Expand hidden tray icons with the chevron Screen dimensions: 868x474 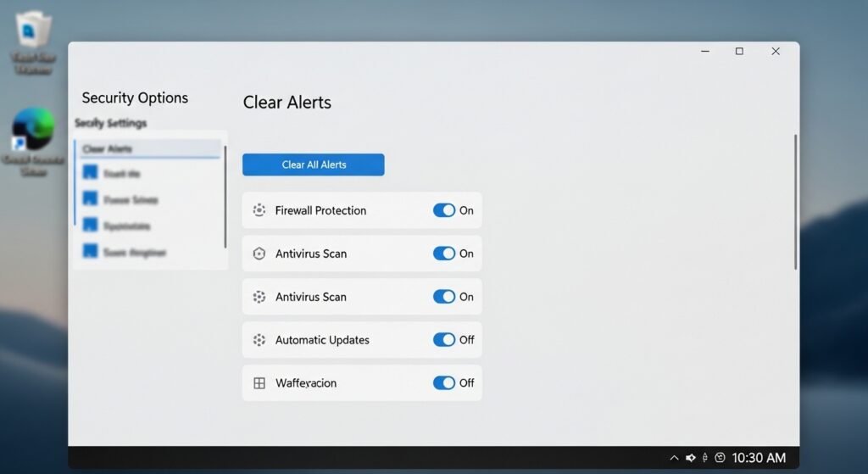click(674, 458)
